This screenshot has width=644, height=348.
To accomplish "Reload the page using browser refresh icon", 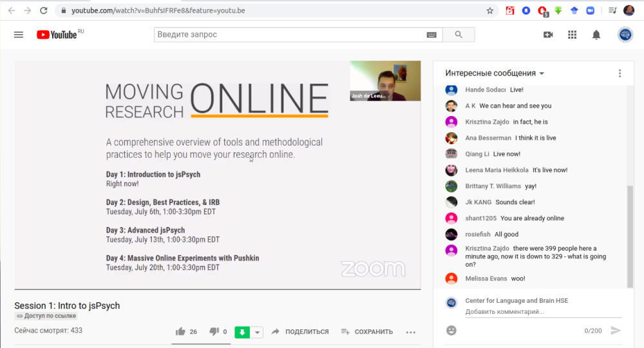I will click(43, 10).
